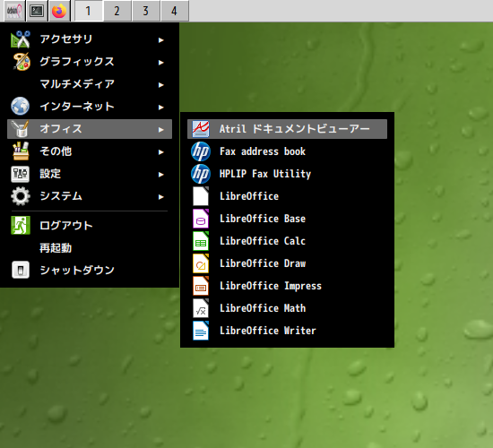
Task: Click the HPLIP Fax Utility HP icon
Action: tap(201, 174)
